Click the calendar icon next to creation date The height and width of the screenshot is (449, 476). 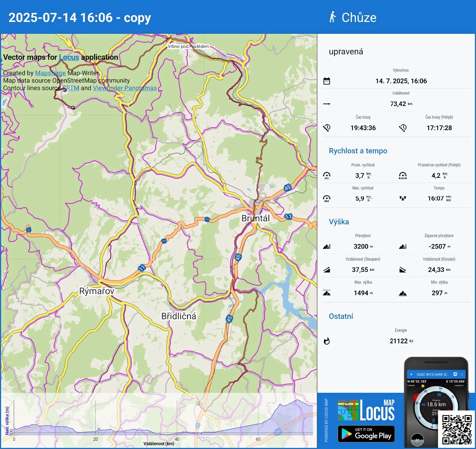[x=327, y=81]
